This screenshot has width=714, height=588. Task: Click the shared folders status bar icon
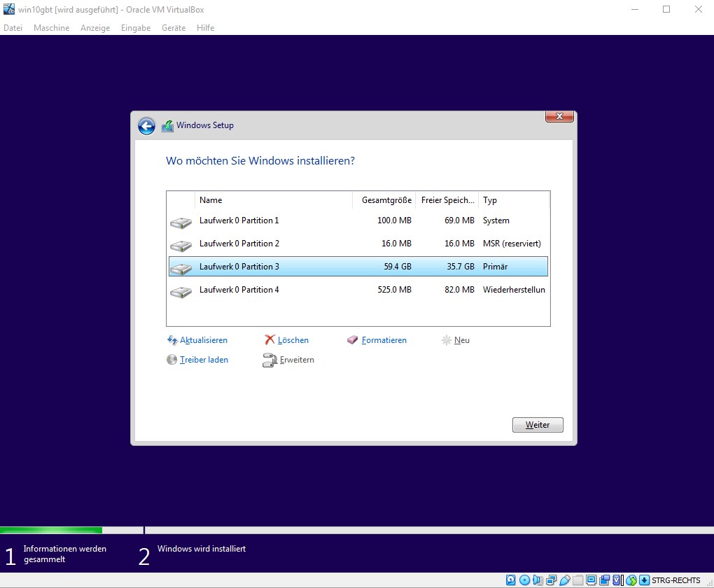pyautogui.click(x=577, y=580)
